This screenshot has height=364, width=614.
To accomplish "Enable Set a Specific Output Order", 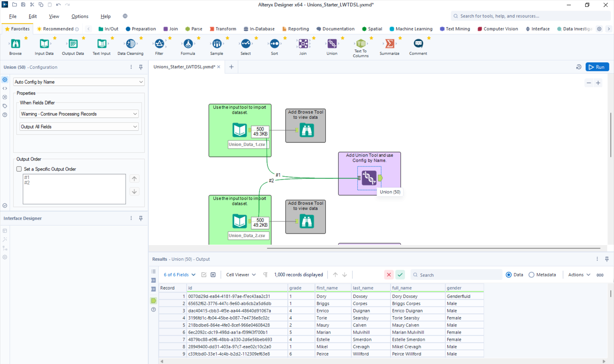I will pos(19,169).
